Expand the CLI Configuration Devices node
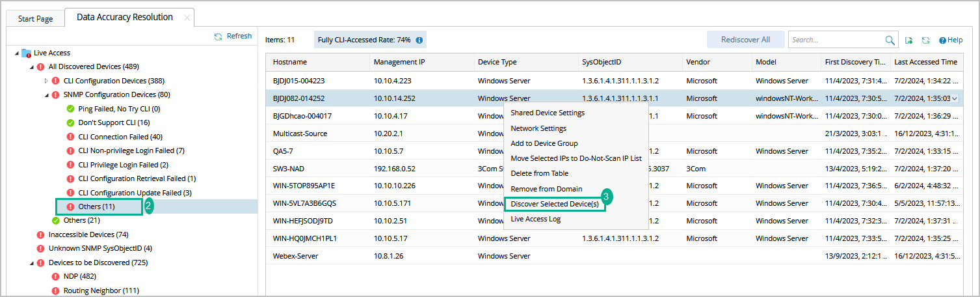Image resolution: width=980 pixels, height=297 pixels. (46, 81)
